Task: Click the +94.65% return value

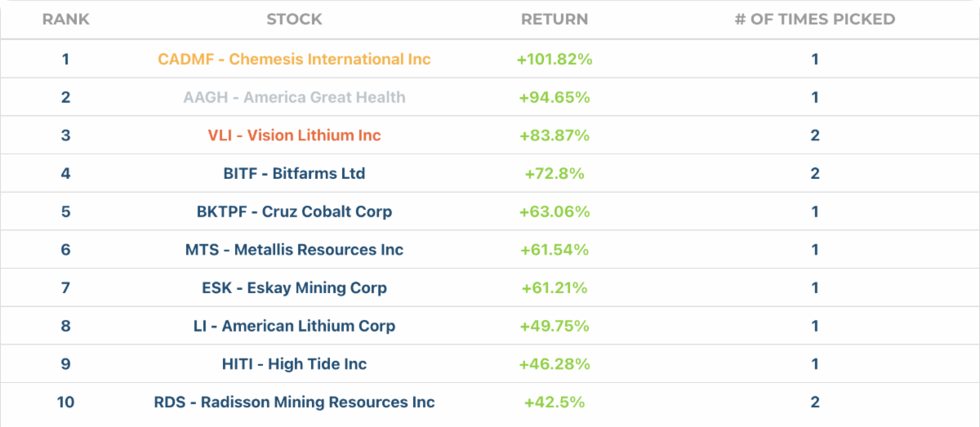Action: (555, 97)
